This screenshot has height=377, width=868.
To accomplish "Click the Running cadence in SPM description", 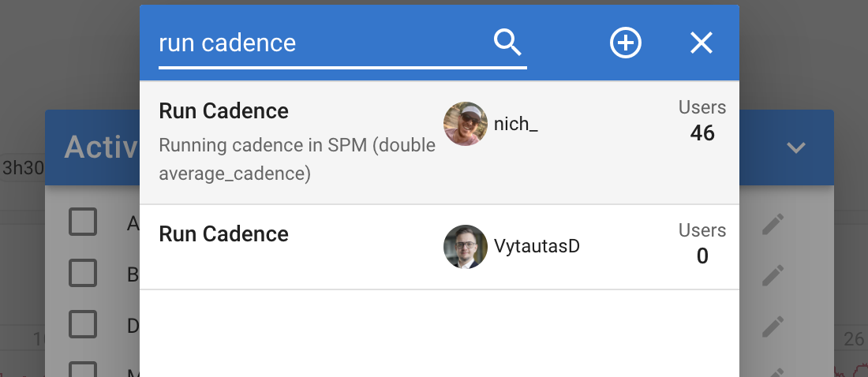I will click(x=297, y=159).
